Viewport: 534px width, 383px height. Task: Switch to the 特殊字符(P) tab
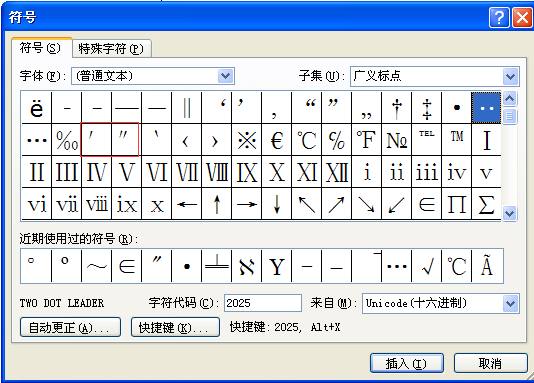click(x=111, y=49)
